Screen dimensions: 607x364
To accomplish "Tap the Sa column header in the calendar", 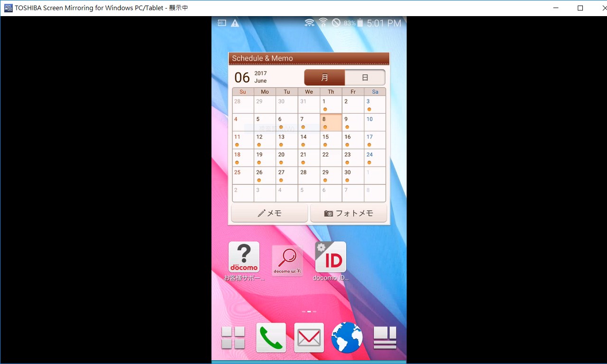I will [x=375, y=91].
